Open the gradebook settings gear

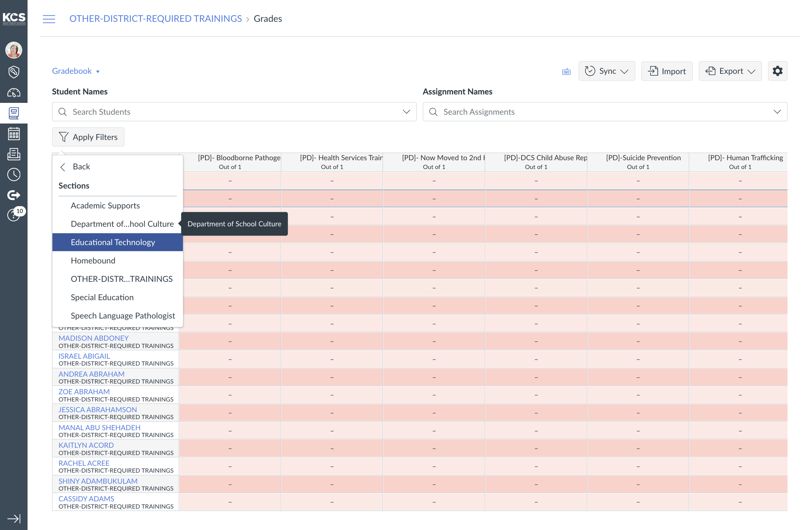(778, 71)
